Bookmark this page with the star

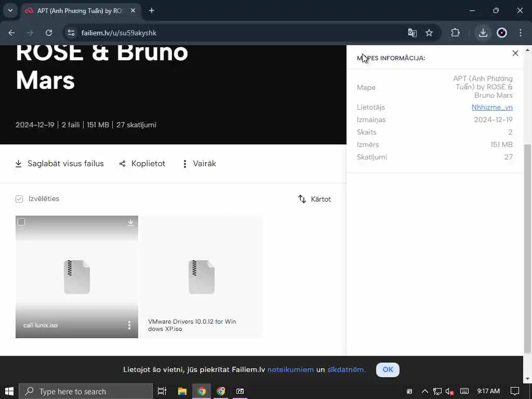point(429,33)
